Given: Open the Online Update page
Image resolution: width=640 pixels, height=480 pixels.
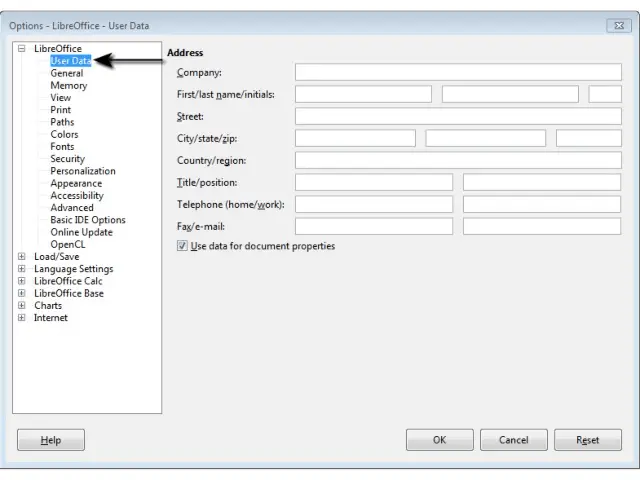Looking at the screenshot, I should tap(81, 232).
